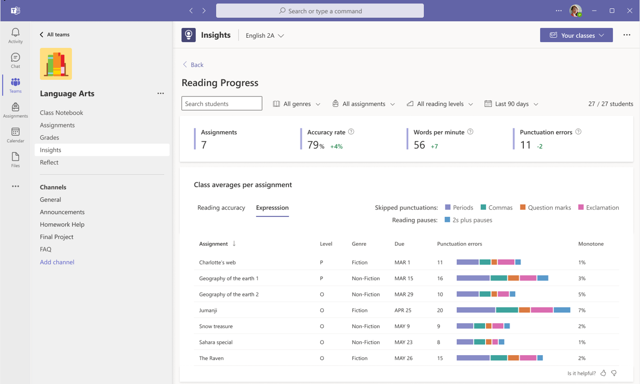
Task: Click the Add channel link
Action: tap(57, 262)
